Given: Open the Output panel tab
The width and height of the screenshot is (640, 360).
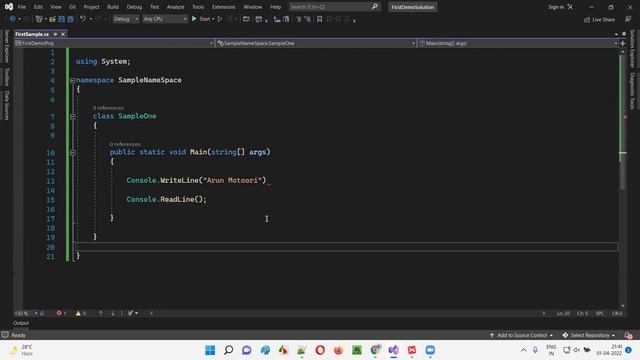Looking at the screenshot, I should (21, 323).
